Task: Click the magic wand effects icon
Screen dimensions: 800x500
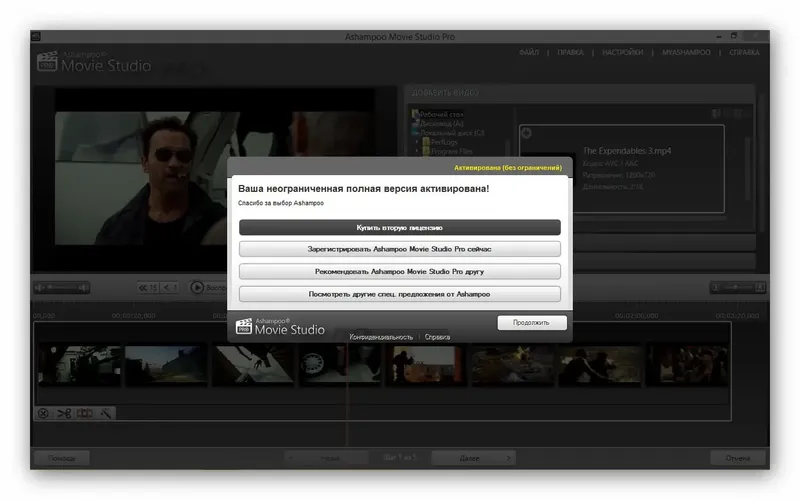Action: click(x=106, y=413)
